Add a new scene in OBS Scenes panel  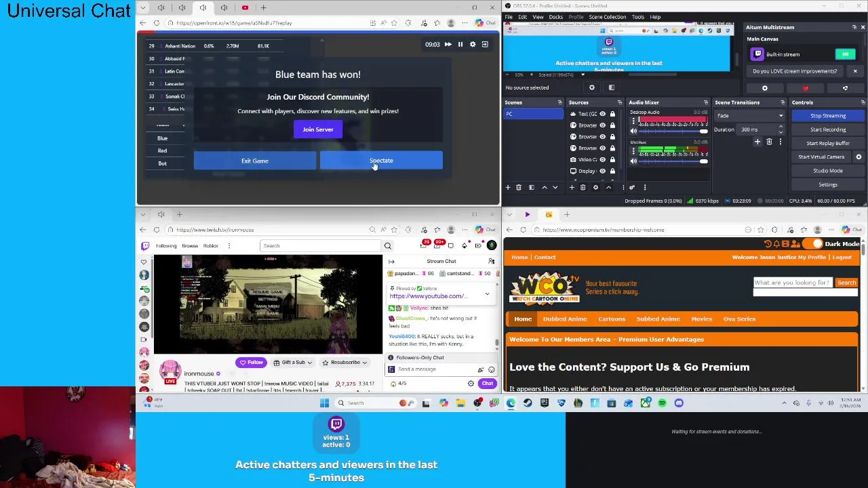point(508,187)
